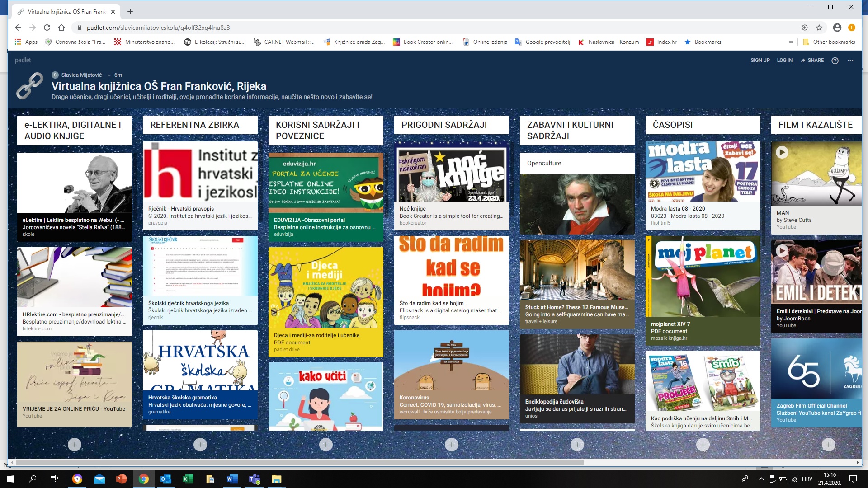Open the mojplanet XIV 7 PDF post
This screenshot has width=868, height=488.
[x=703, y=291]
